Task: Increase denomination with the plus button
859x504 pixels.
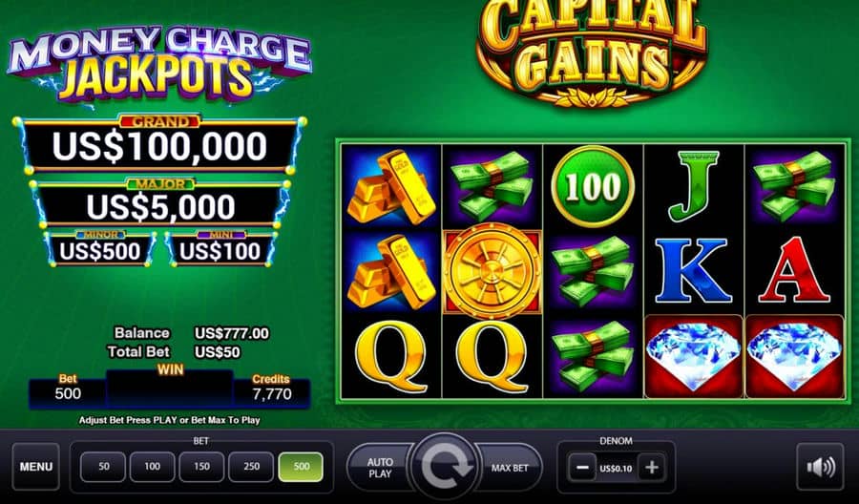Action: click(651, 468)
